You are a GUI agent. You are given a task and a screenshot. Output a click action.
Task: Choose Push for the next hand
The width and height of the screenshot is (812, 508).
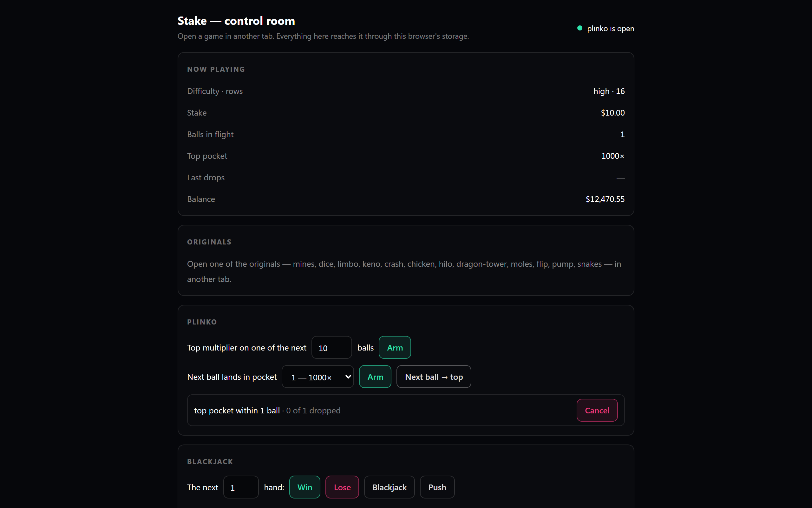(x=437, y=487)
